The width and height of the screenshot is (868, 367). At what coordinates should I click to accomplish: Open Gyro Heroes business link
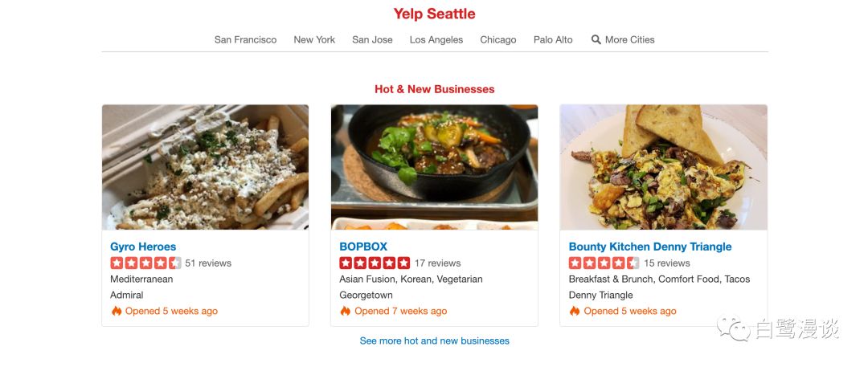143,247
